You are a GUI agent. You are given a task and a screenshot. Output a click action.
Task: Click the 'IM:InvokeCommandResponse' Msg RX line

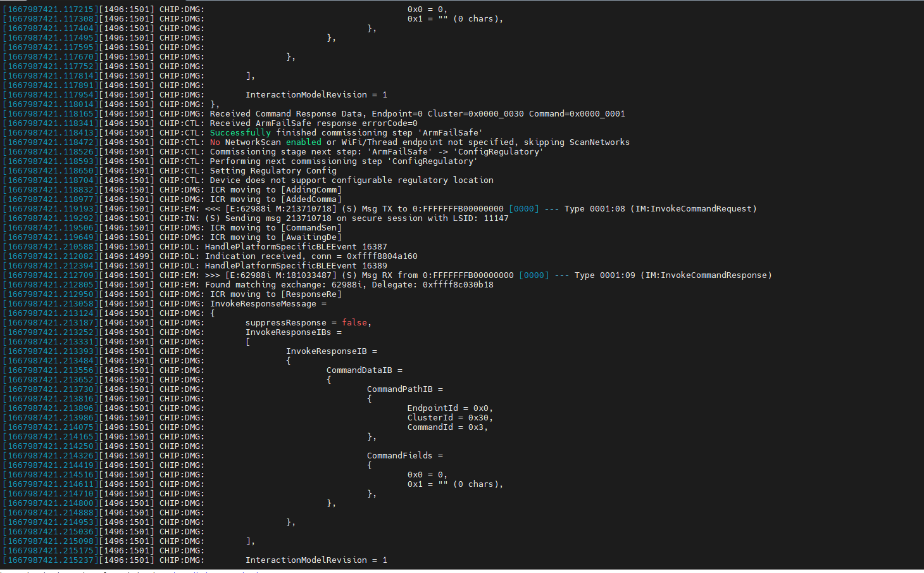tap(387, 275)
